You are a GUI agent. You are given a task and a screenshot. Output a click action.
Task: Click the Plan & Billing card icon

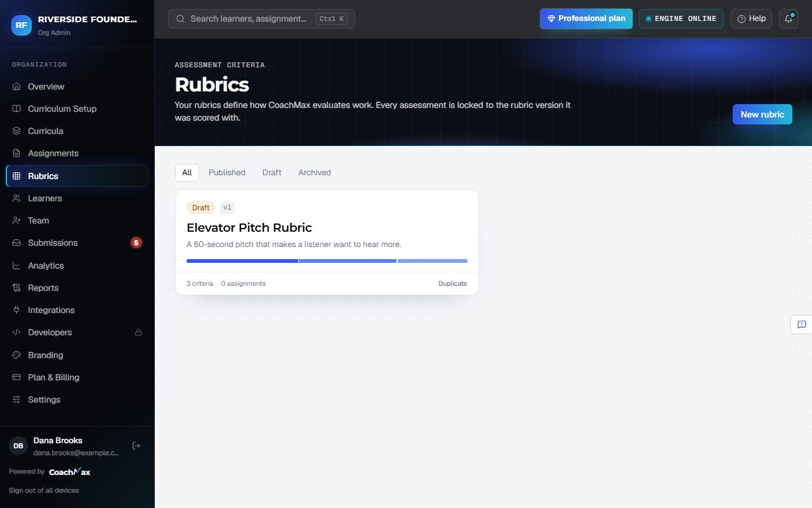tap(16, 377)
